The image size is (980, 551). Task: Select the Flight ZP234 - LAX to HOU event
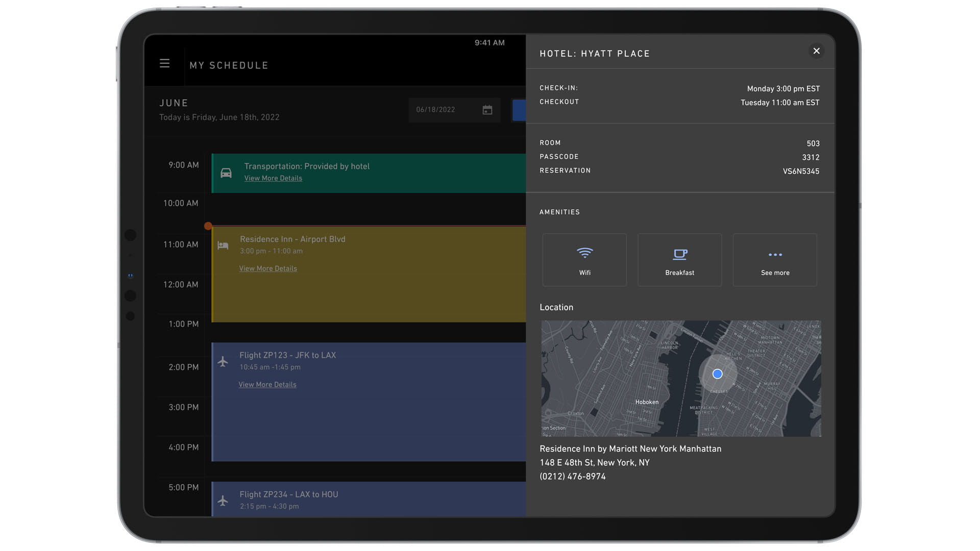(369, 499)
